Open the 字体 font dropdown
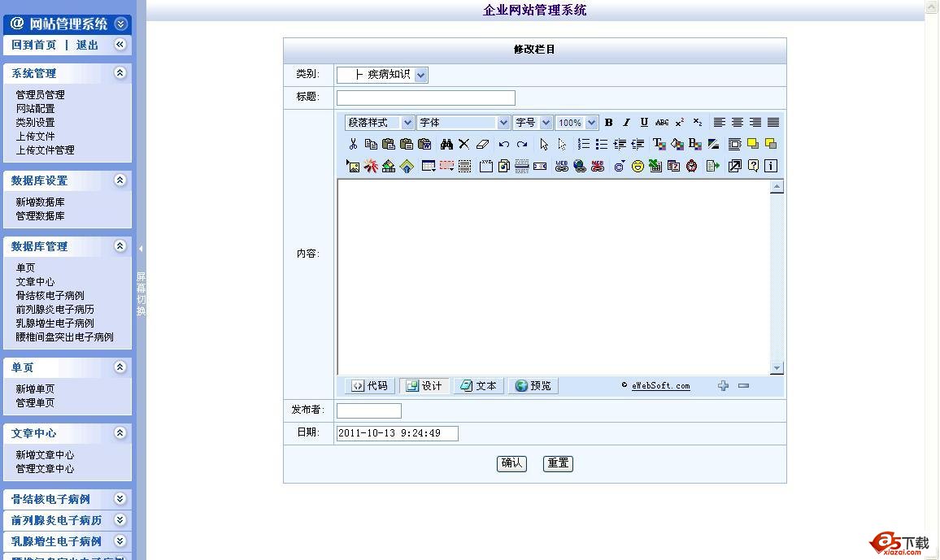This screenshot has width=940, height=560. [503, 123]
